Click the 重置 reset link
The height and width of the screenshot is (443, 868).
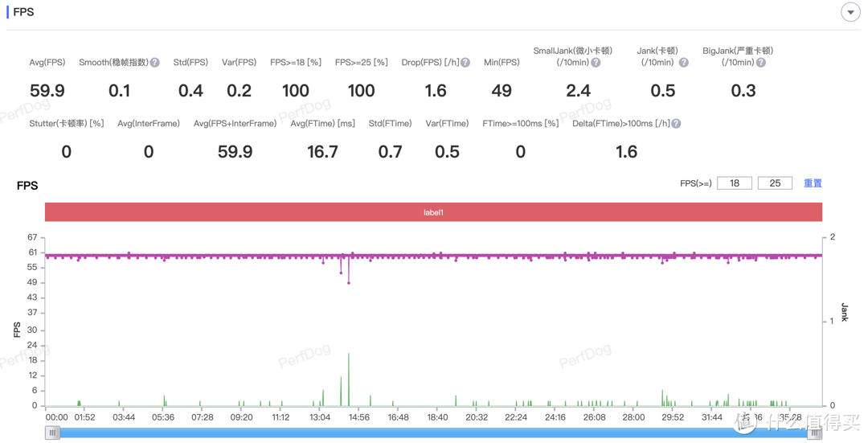click(813, 183)
